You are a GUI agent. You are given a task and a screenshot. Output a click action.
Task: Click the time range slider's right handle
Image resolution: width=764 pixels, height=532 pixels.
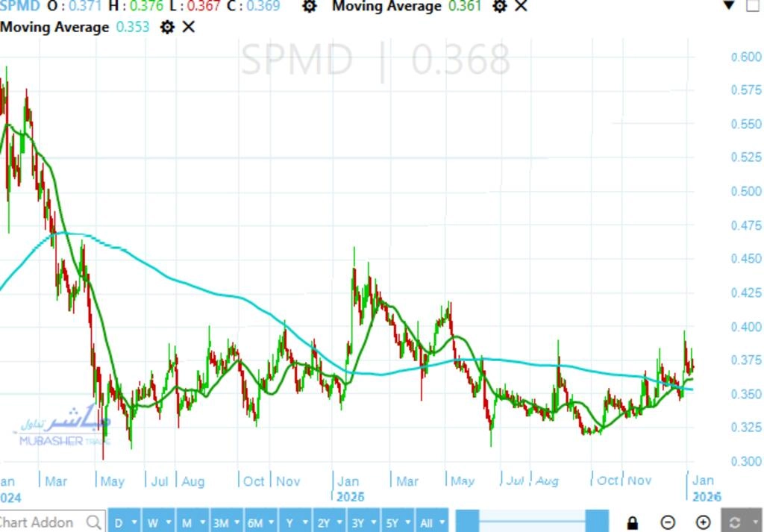click(x=597, y=521)
